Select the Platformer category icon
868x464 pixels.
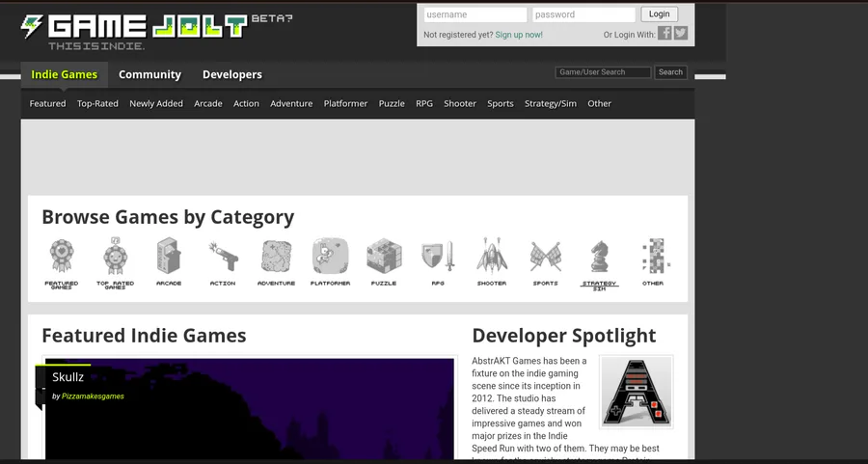[x=331, y=256]
